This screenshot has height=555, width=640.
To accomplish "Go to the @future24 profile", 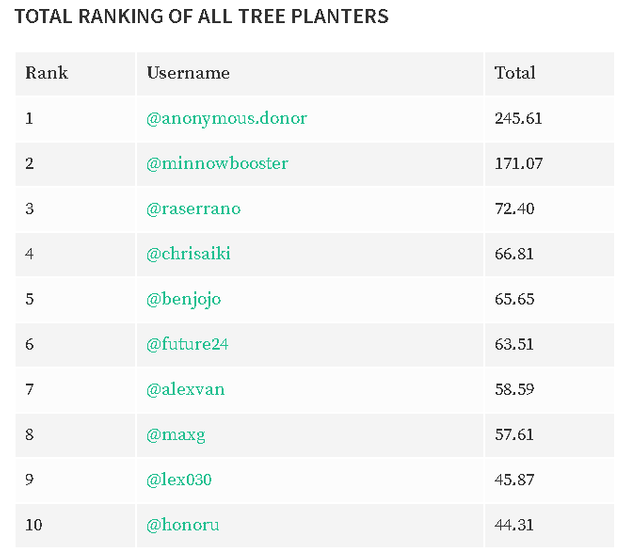I will (x=188, y=344).
